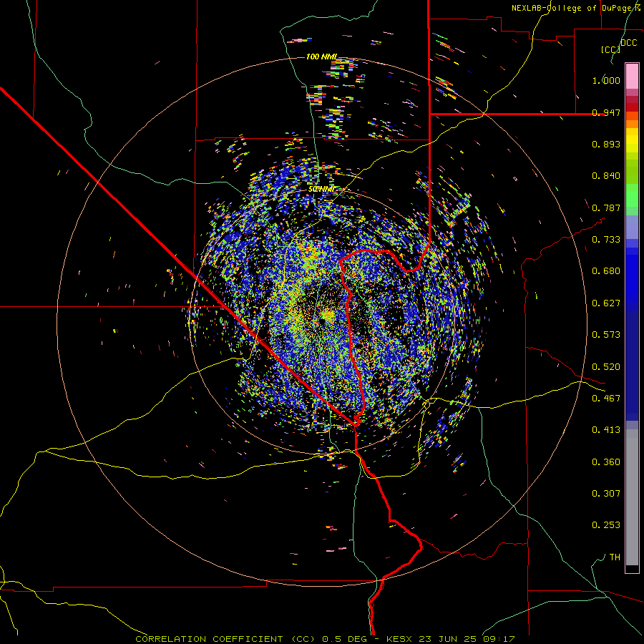This screenshot has height=644, width=644.
Task: Click the 0.413 scale value
Action: coord(606,430)
